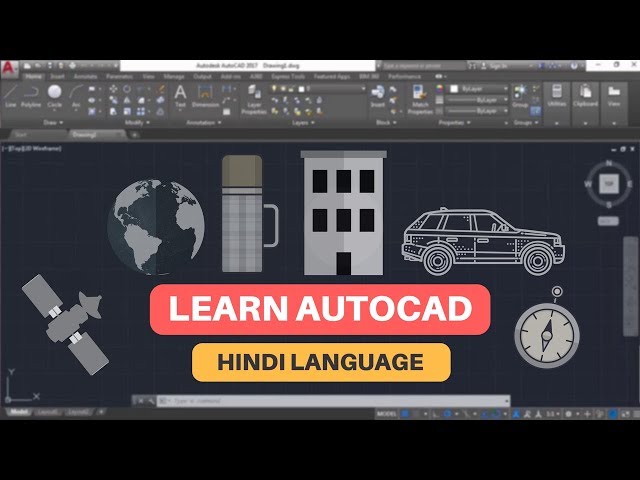The image size is (640, 480).
Task: Open the linetype ByLayer dropdown
Action: [477, 111]
